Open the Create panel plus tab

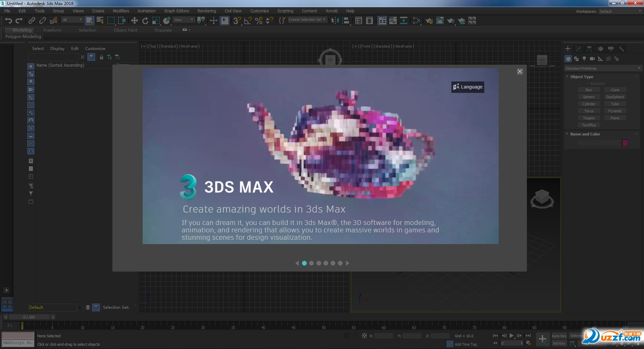click(568, 49)
